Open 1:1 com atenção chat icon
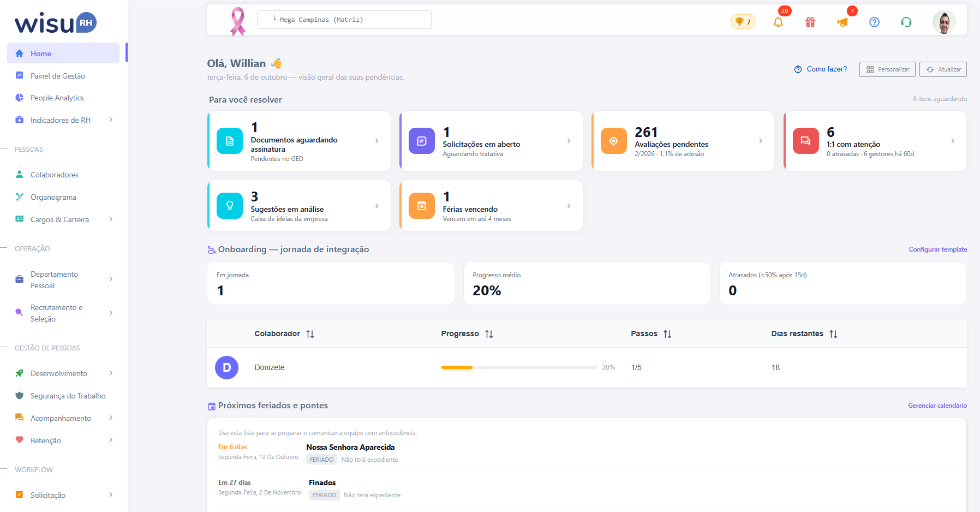Screen dimensions: 980x512 tap(806, 141)
